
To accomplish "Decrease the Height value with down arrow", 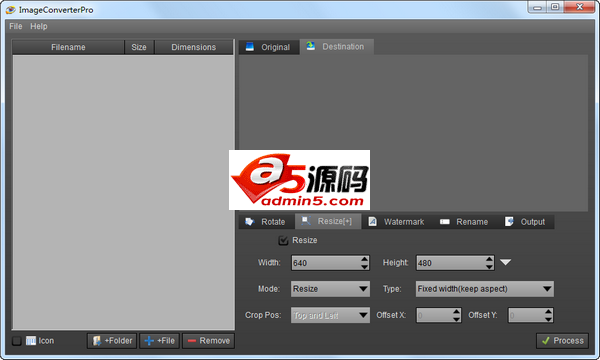I will (489, 266).
